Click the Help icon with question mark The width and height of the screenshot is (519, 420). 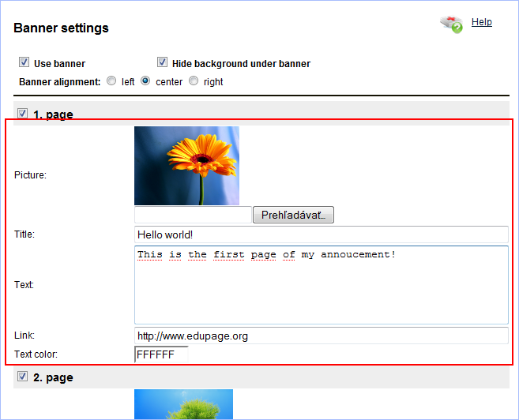[452, 24]
